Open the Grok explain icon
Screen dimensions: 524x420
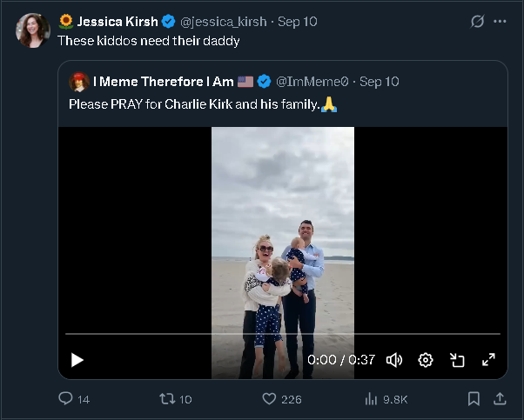(476, 21)
